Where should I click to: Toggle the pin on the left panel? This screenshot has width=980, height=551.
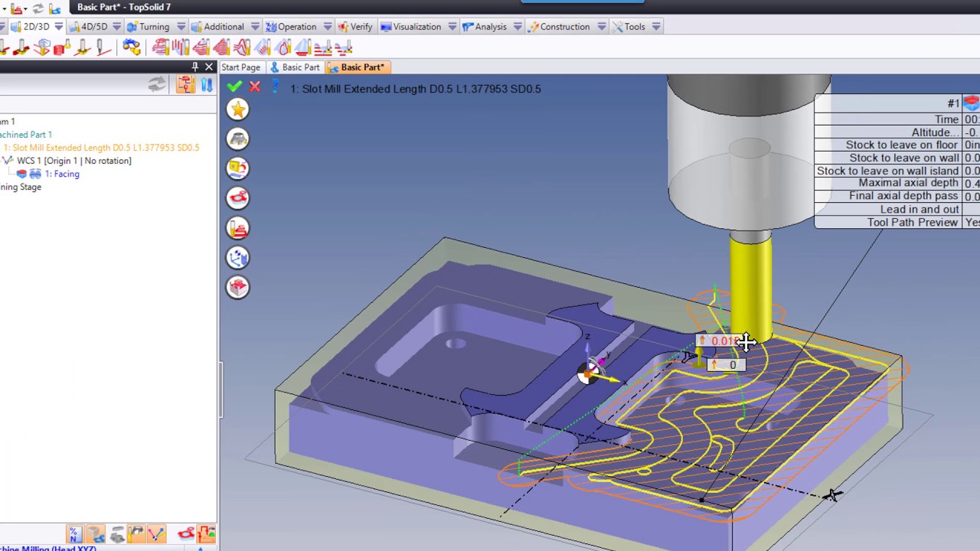[195, 67]
